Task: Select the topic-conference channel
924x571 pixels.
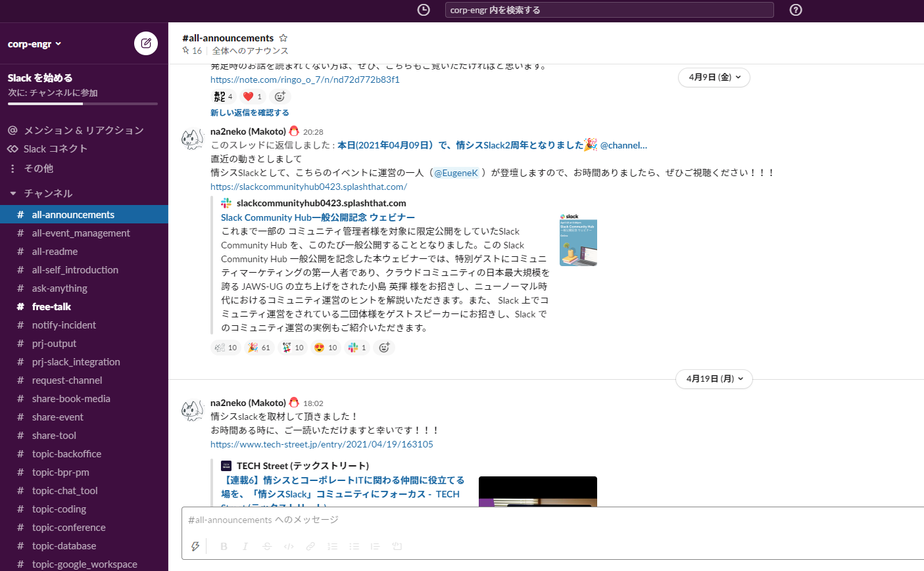Action: (x=84, y=527)
